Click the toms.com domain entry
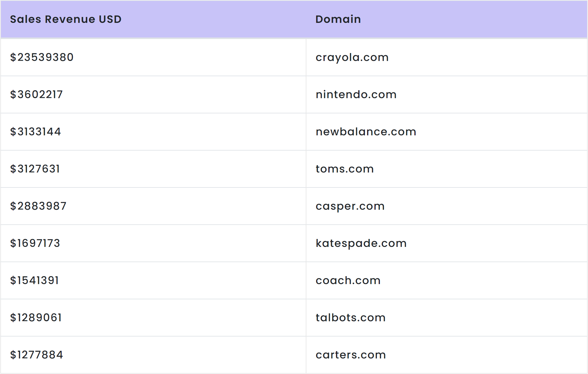The height and width of the screenshot is (374, 588). (345, 169)
